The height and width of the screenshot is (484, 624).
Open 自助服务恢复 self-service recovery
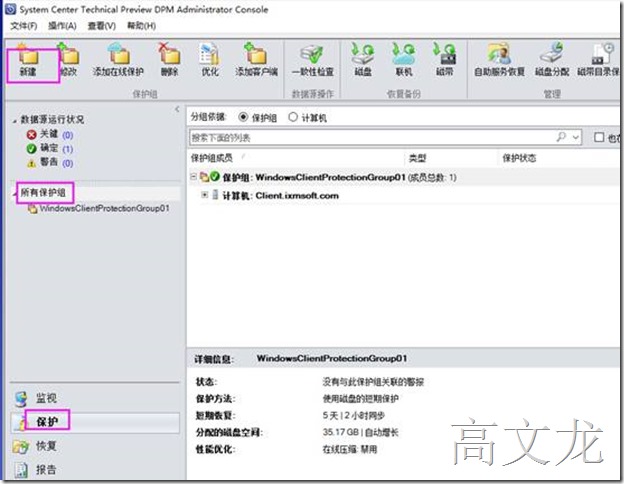[499, 54]
